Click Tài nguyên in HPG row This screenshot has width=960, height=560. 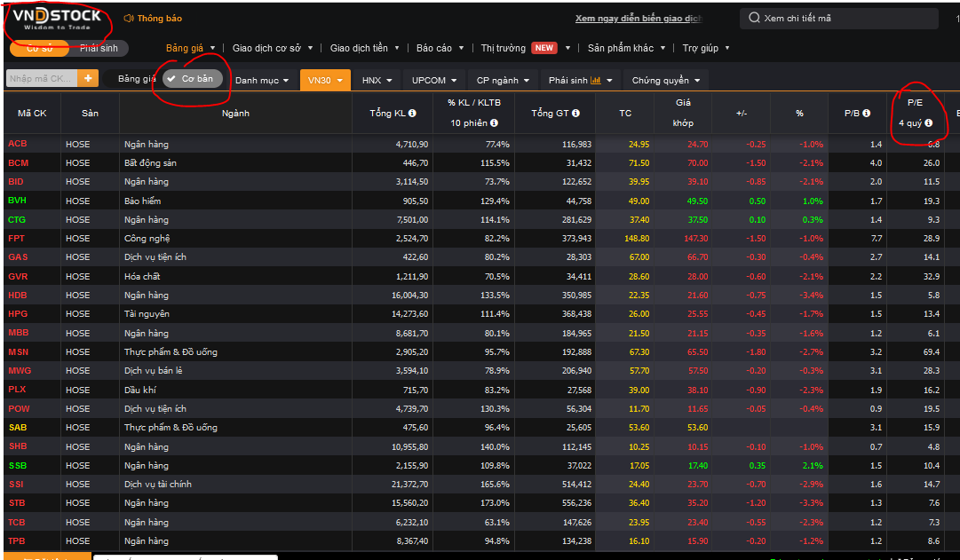[x=147, y=313]
